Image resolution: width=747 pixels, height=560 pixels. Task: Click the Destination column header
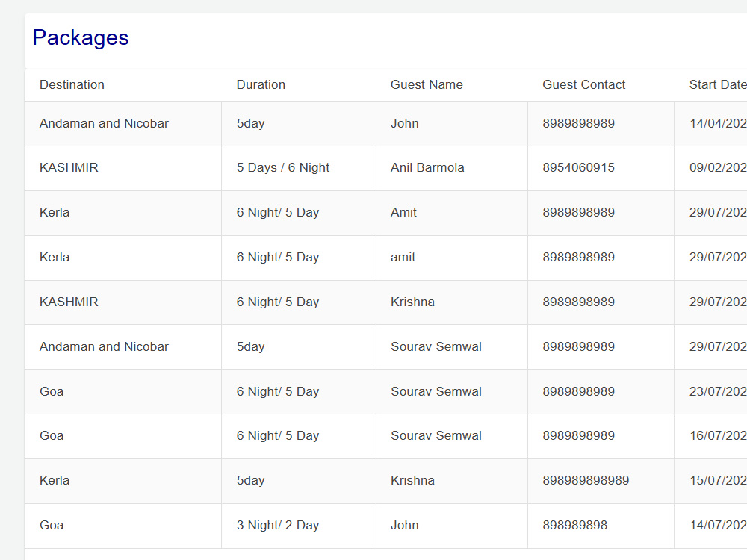click(x=72, y=85)
